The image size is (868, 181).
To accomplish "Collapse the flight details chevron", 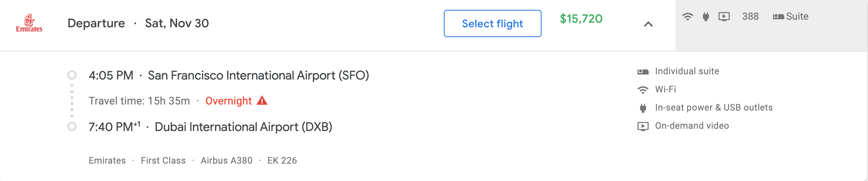I will click(x=648, y=24).
